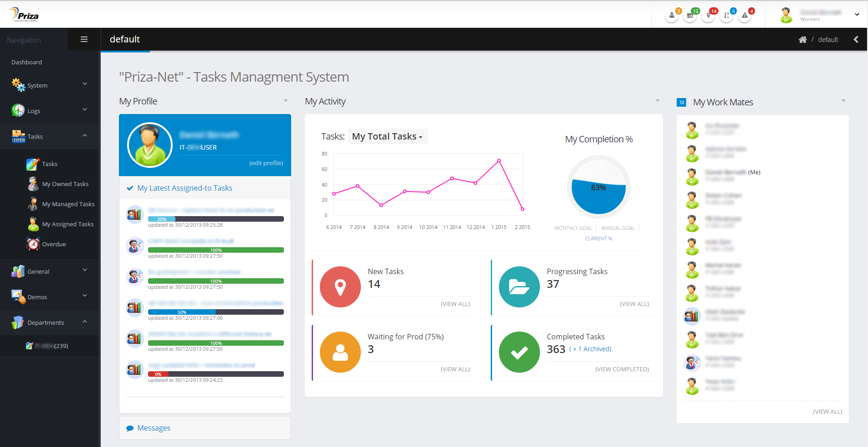
Task: Click the System gears icon
Action: pyautogui.click(x=18, y=85)
